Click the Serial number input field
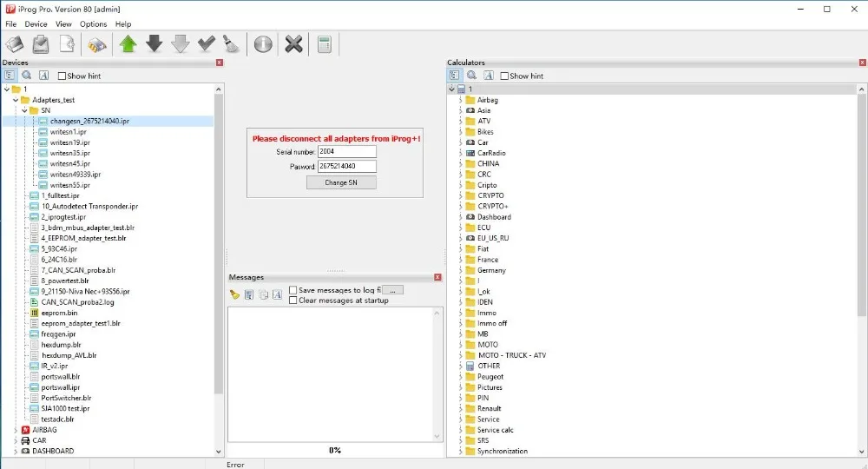 tap(346, 151)
